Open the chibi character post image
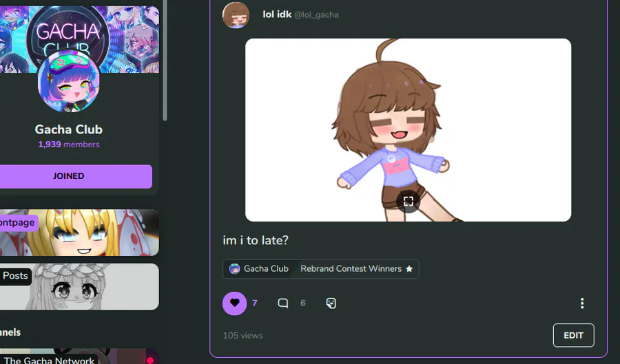The height and width of the screenshot is (364, 620). [x=408, y=130]
